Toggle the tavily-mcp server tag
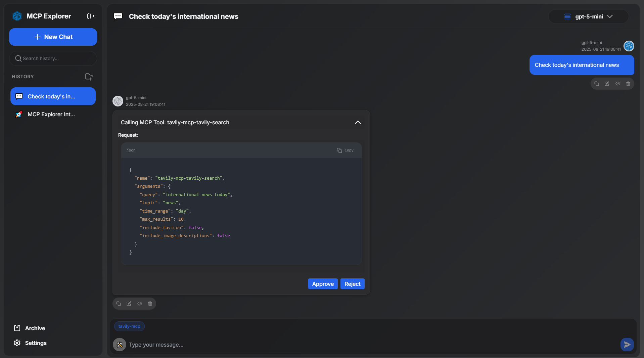The width and height of the screenshot is (644, 358). [x=129, y=326]
